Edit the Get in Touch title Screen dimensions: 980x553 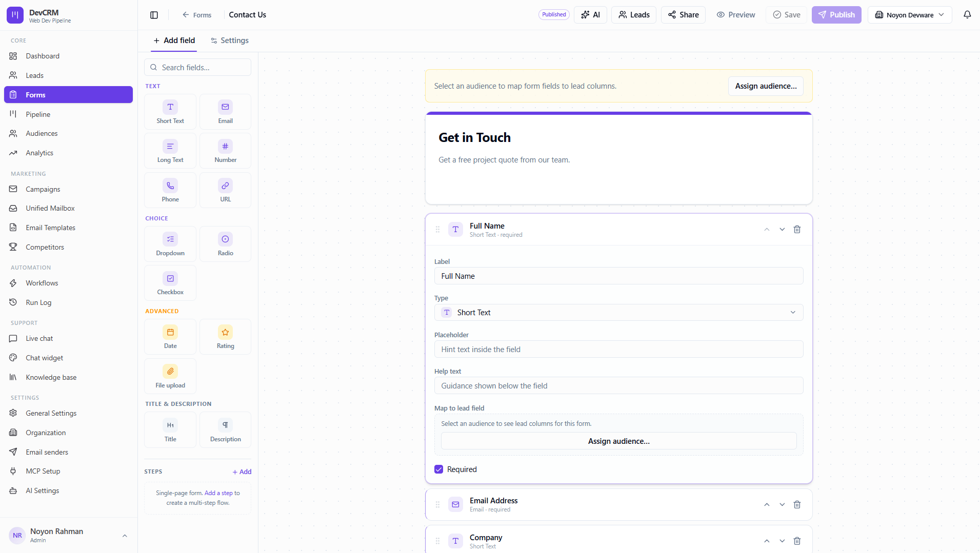[x=474, y=138]
